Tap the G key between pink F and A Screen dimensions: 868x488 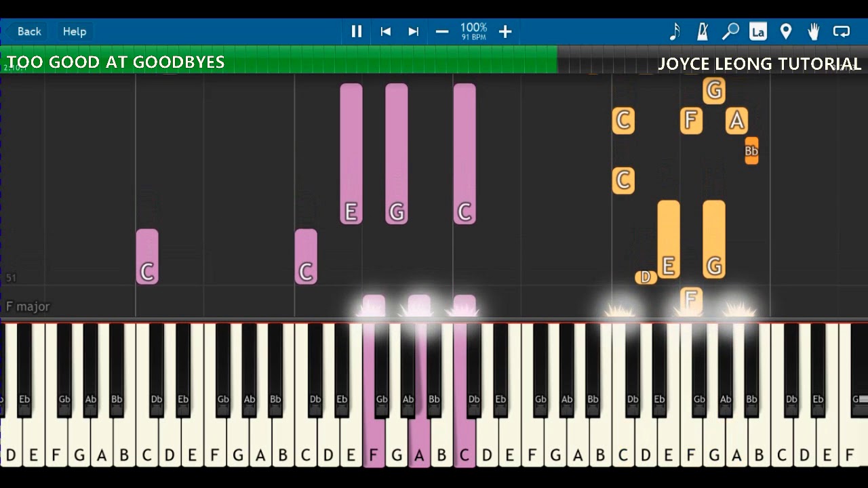397,441
